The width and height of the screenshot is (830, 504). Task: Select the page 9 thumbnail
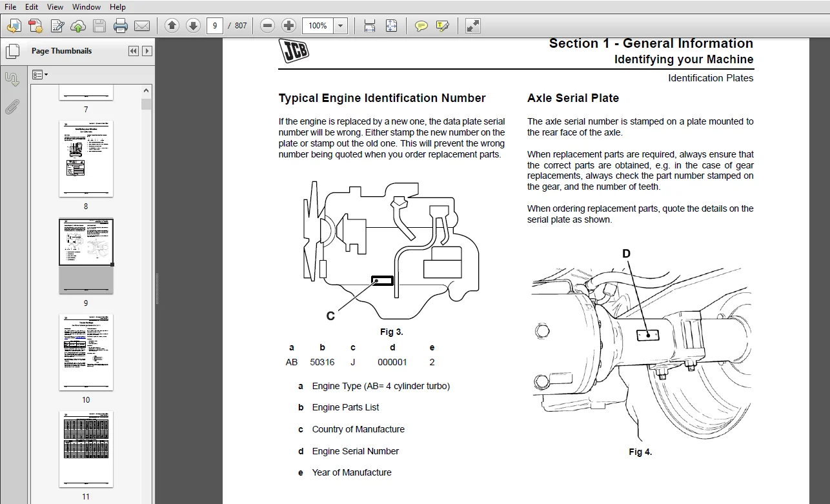86,256
